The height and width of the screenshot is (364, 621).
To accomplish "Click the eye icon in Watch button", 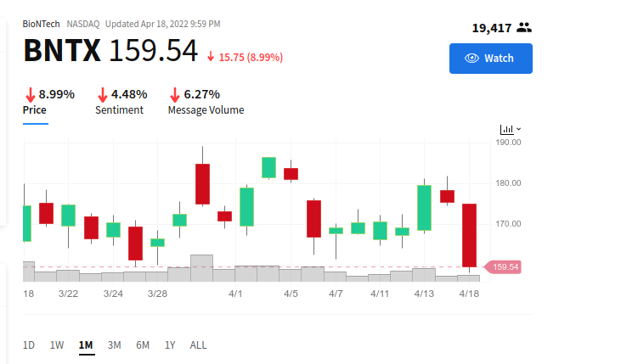I will click(471, 59).
